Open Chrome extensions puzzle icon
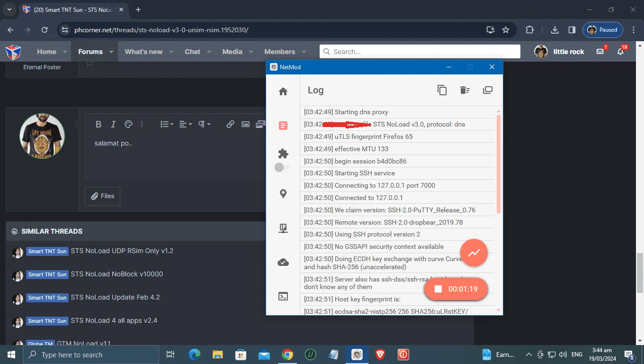Screen dimensions: 644x364 tap(529, 30)
